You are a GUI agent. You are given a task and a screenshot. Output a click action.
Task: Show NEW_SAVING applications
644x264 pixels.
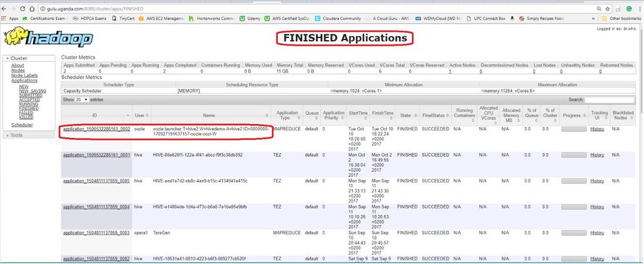(32, 91)
